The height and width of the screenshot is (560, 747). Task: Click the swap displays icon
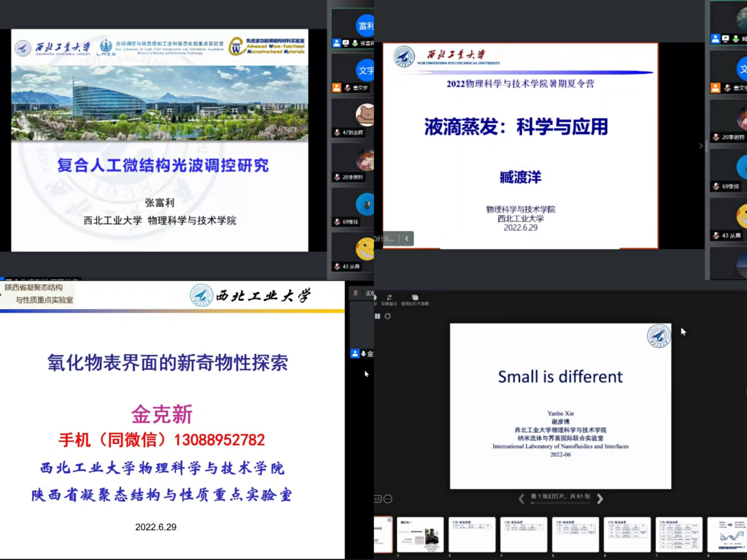pos(389,298)
